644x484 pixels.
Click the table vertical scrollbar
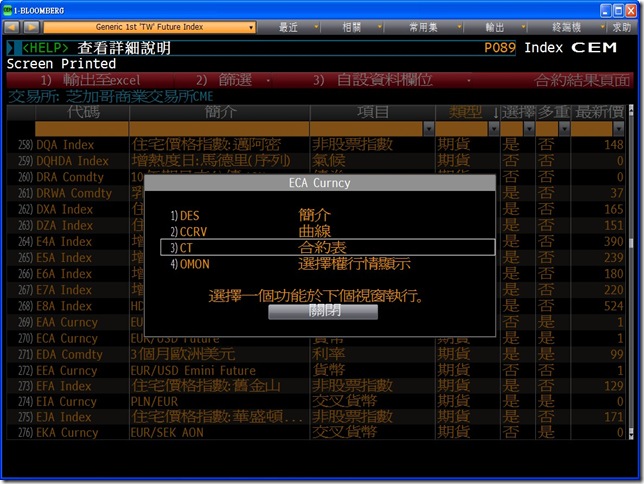point(631,272)
